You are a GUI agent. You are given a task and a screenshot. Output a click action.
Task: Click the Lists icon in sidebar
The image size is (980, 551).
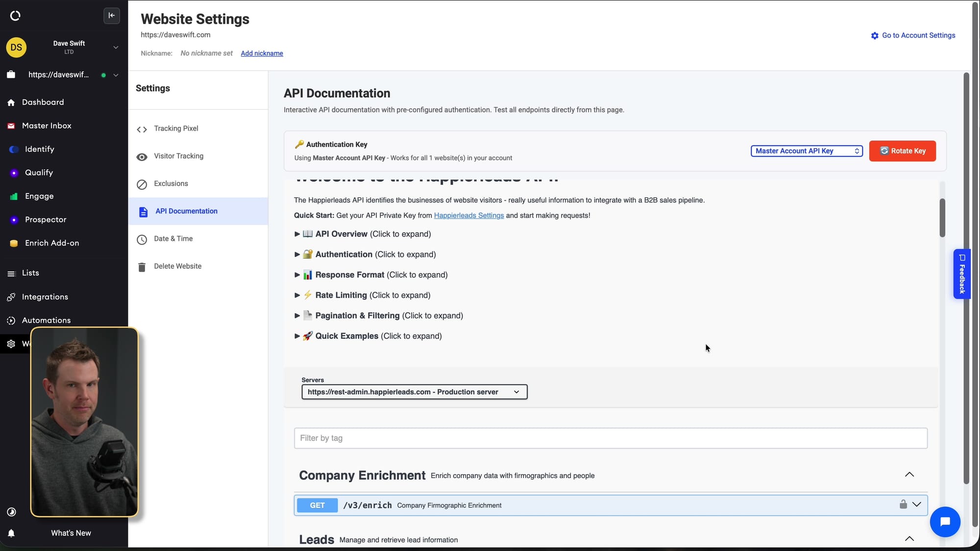pyautogui.click(x=11, y=273)
